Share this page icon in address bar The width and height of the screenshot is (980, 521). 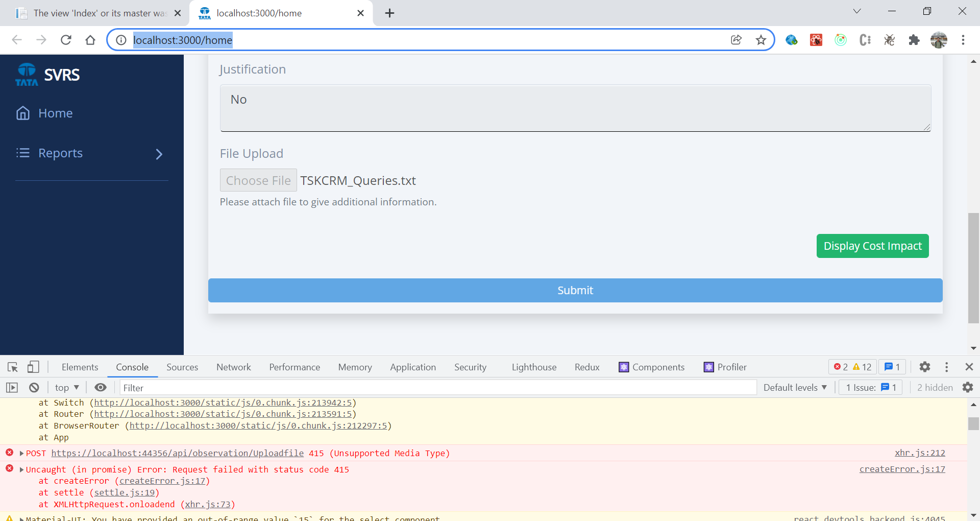pyautogui.click(x=736, y=40)
